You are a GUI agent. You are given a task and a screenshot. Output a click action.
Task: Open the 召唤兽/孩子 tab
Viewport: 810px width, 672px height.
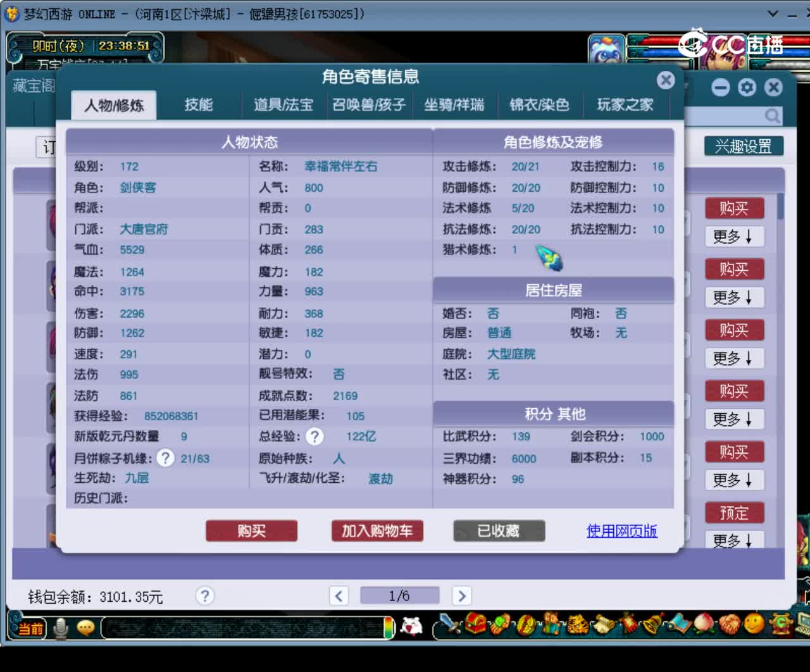click(369, 105)
